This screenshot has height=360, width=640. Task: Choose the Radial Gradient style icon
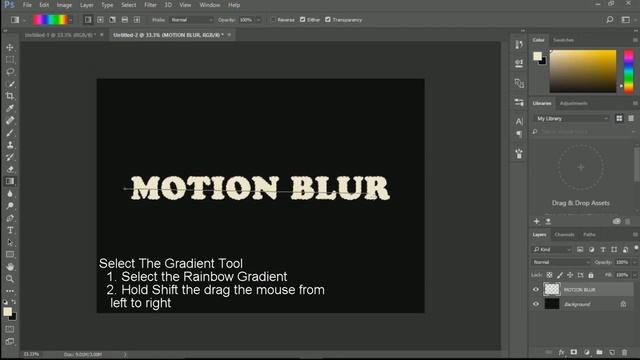[x=100, y=20]
